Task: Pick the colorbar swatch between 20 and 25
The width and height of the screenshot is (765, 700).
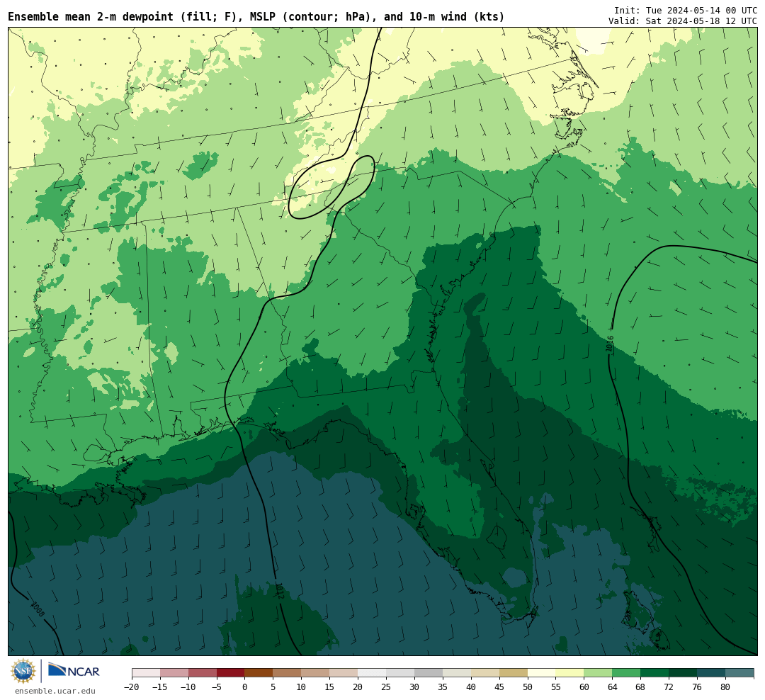Action: pyautogui.click(x=373, y=673)
